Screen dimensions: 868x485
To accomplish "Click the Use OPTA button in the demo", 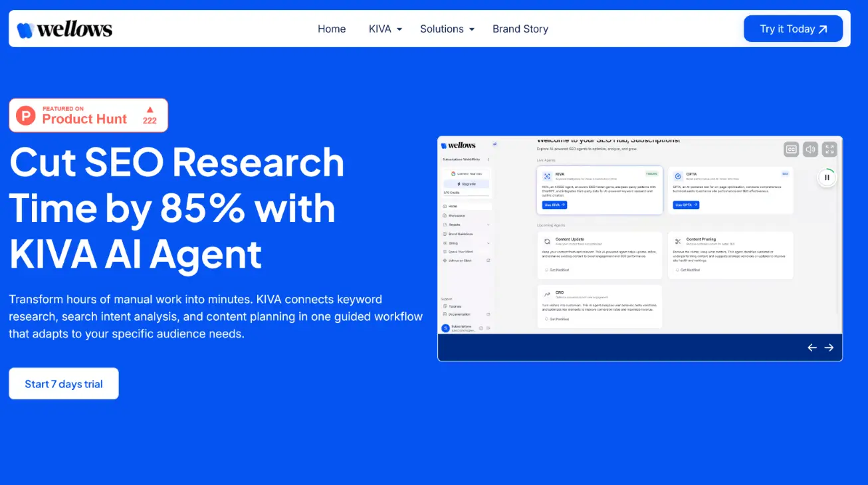I will tap(686, 205).
